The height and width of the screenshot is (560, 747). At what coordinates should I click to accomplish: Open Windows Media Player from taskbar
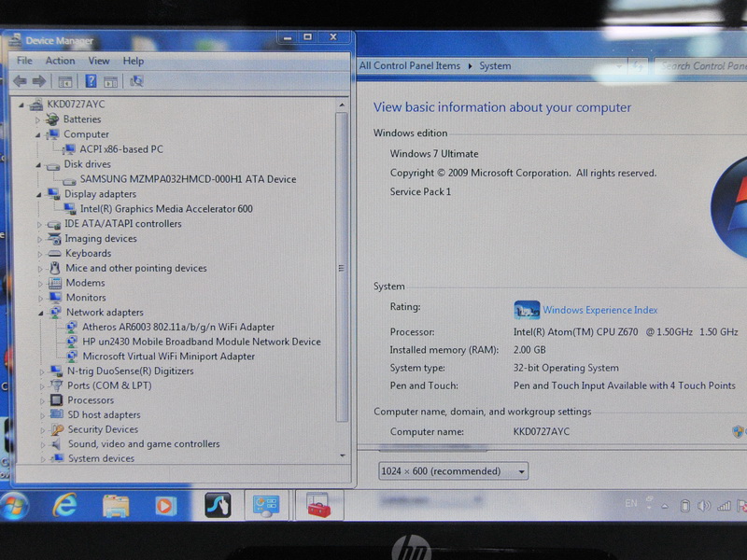pyautogui.click(x=165, y=506)
